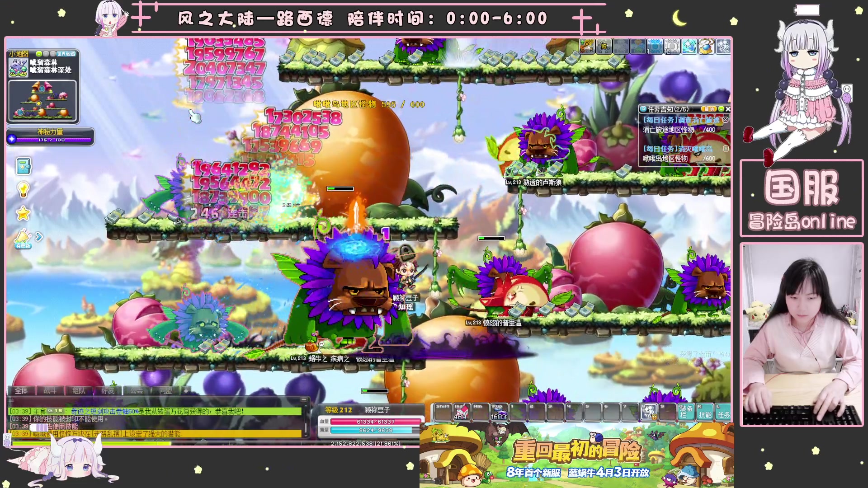Viewport: 868px width, 488px height.
Task: Open the 调查消亡旅途 daily quest entry
Action: 681,120
